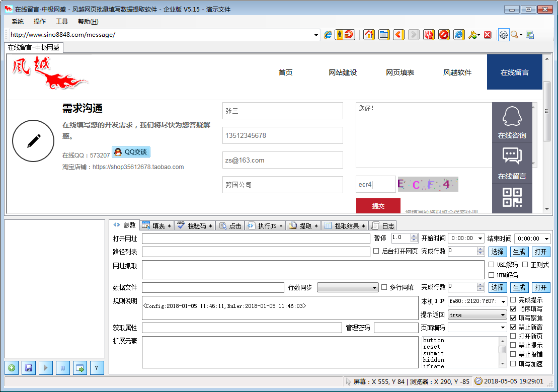Click 选择 button in 路径列表 row
Screen dimensions: 558x392
[x=497, y=252]
